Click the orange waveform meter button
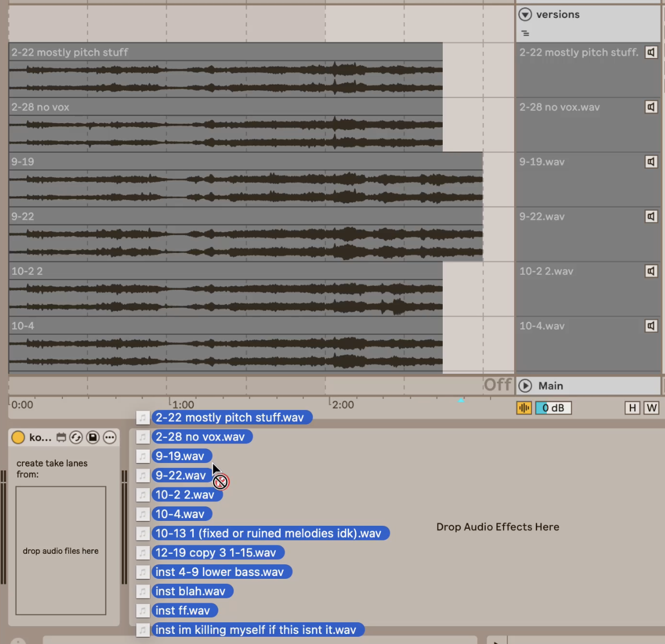Screen dimensions: 665x644 click(524, 408)
